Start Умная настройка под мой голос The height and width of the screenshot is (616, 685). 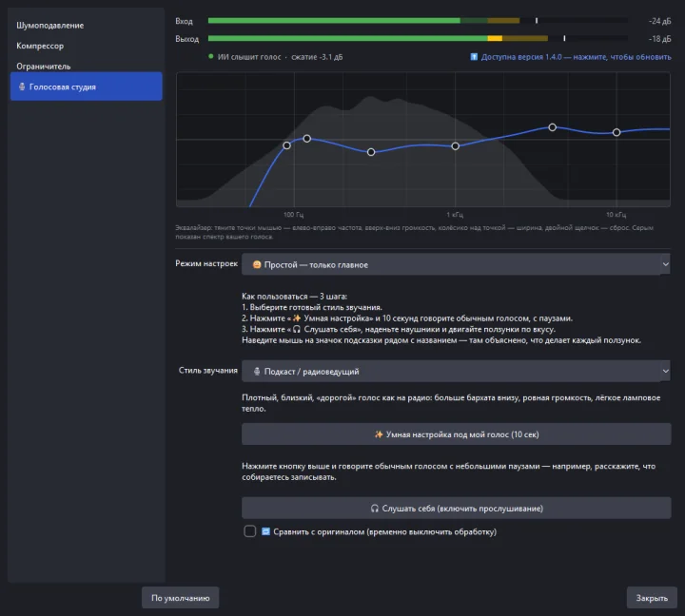click(x=456, y=433)
